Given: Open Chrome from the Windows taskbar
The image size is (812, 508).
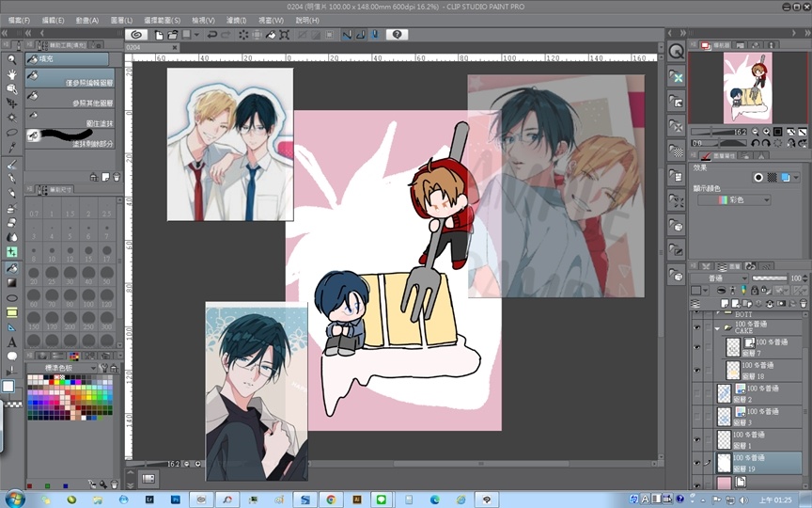Looking at the screenshot, I should coord(331,500).
